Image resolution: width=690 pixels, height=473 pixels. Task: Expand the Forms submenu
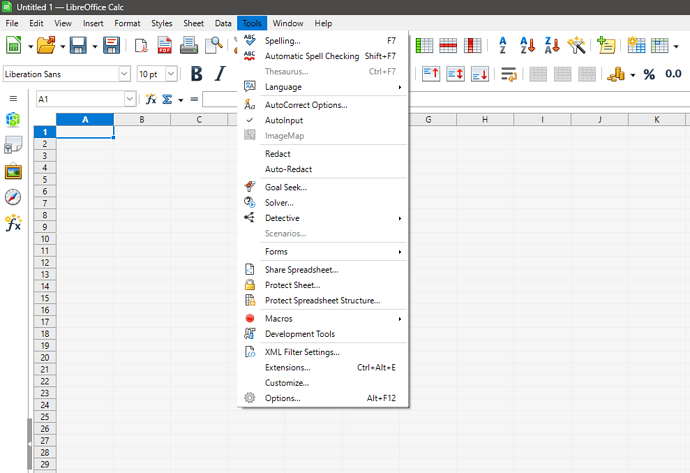[323, 252]
